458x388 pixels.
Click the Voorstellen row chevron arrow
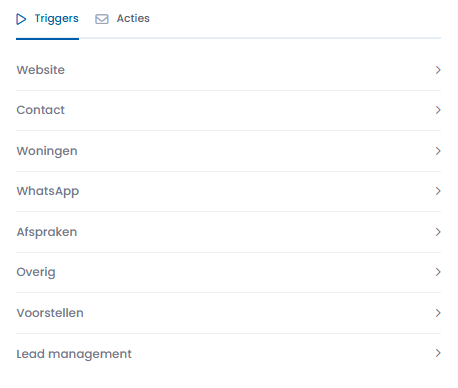(x=438, y=313)
